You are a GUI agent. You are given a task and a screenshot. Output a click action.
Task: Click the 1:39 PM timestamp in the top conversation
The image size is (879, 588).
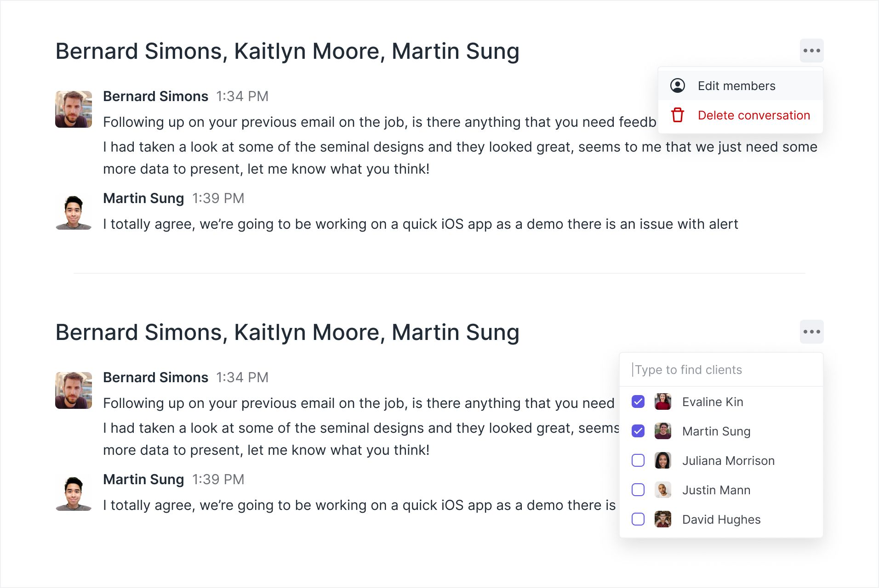pos(218,198)
